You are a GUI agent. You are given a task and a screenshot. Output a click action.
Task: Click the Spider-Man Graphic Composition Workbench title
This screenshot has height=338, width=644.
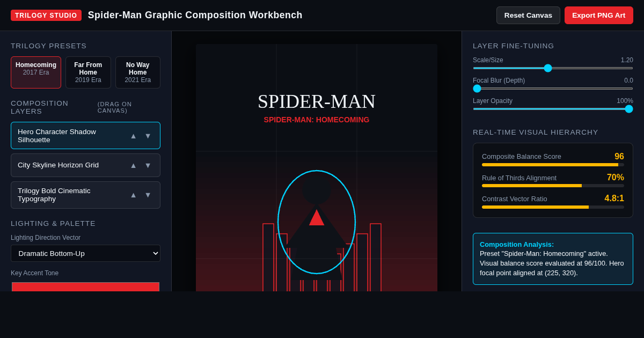click(x=195, y=15)
